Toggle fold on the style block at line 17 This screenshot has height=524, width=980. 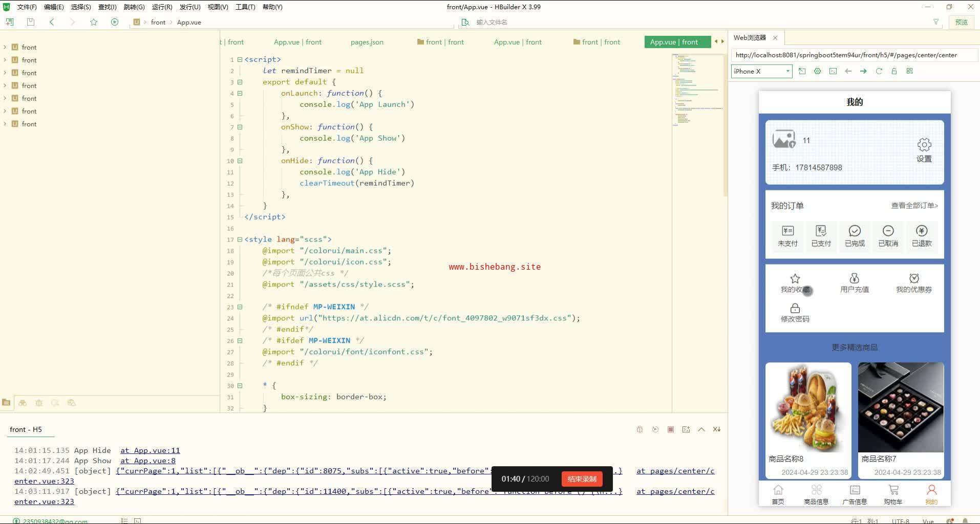tap(240, 239)
